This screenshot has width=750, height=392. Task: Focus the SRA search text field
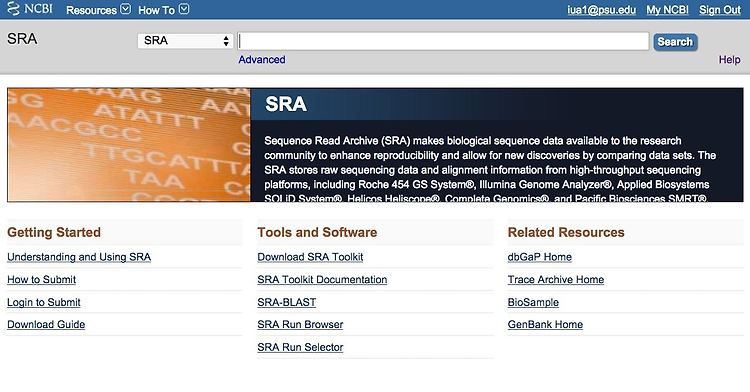coord(443,41)
